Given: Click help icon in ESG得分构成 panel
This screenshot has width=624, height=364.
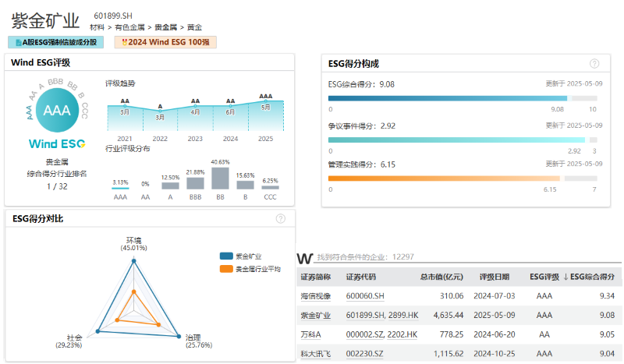Looking at the screenshot, I should point(594,64).
